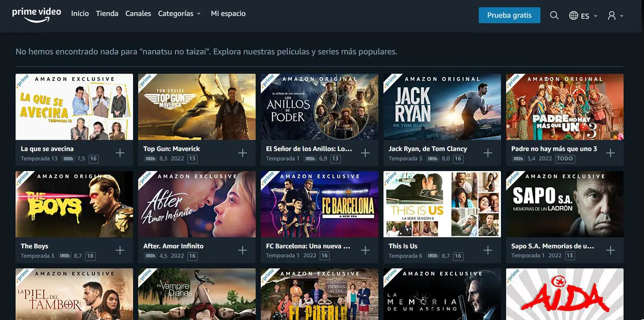The height and width of the screenshot is (320, 644).
Task: Click the IMDb badge under The Boys
Action: pos(64,256)
